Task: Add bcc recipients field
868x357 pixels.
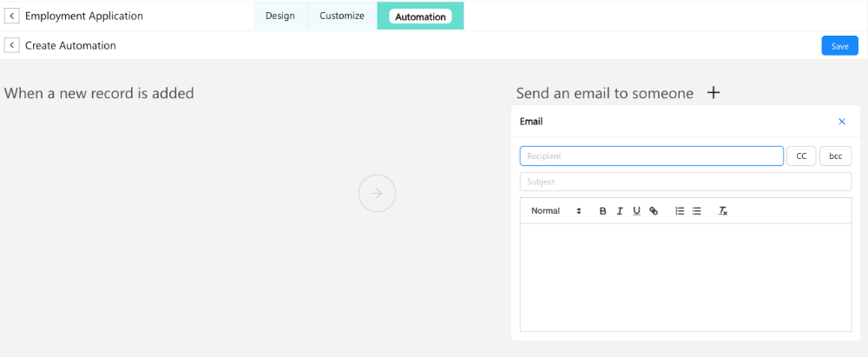Action: 835,156
